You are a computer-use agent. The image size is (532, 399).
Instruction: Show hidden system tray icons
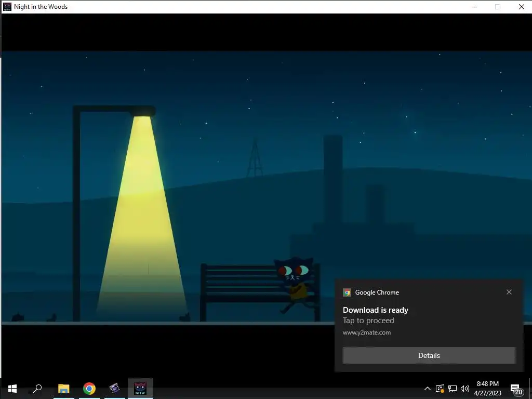428,389
